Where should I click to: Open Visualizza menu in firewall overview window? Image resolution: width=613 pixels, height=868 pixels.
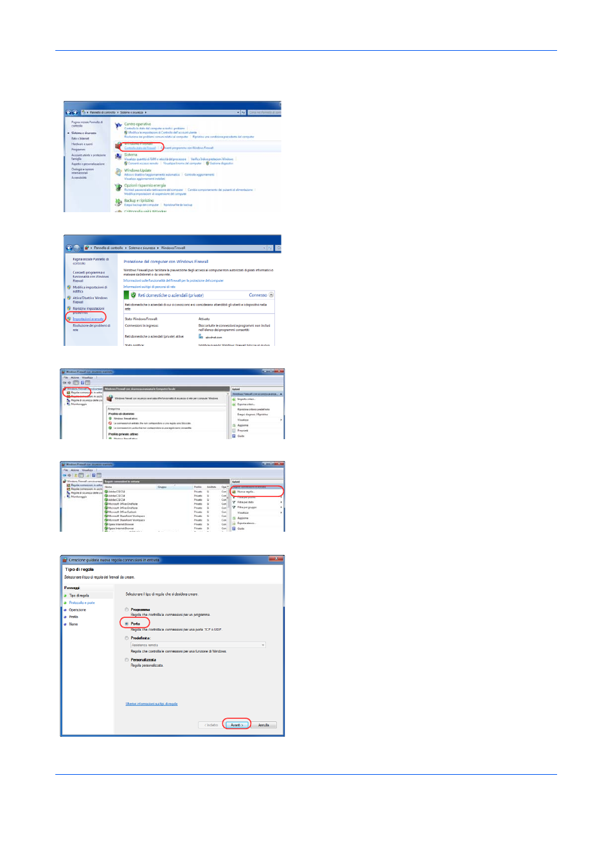pyautogui.click(x=87, y=377)
